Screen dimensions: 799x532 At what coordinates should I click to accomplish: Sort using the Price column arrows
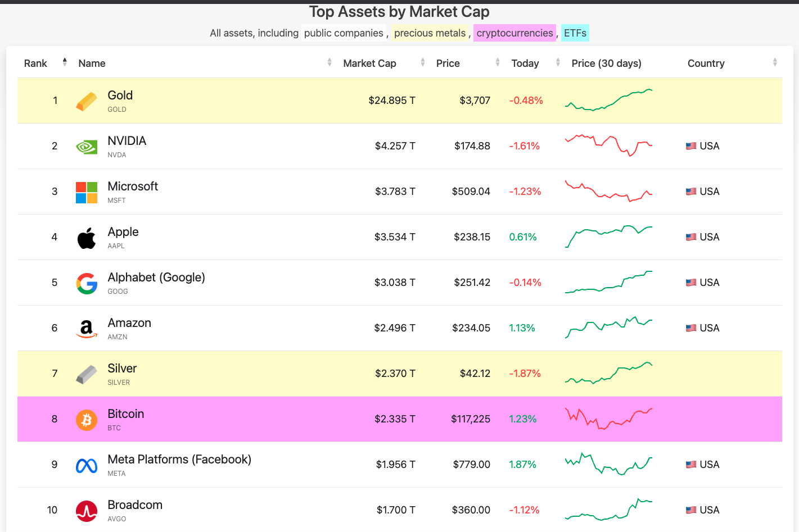click(x=498, y=62)
